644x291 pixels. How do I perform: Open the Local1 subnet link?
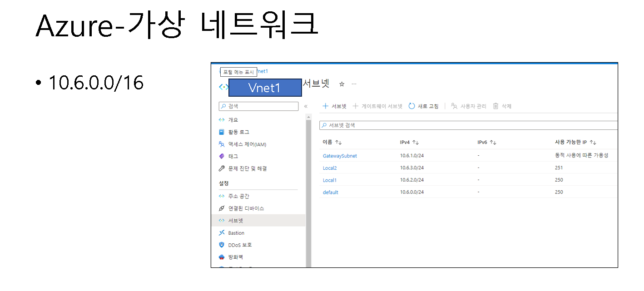click(x=330, y=180)
